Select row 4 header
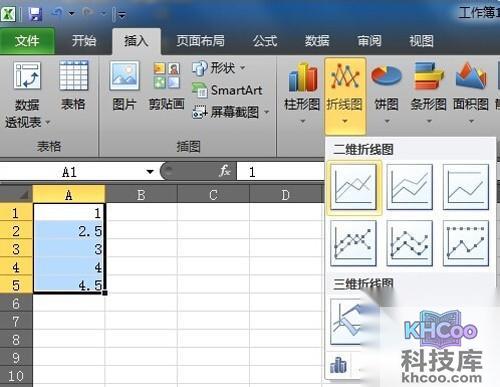Image resolution: width=500 pixels, height=387 pixels. click(16, 267)
